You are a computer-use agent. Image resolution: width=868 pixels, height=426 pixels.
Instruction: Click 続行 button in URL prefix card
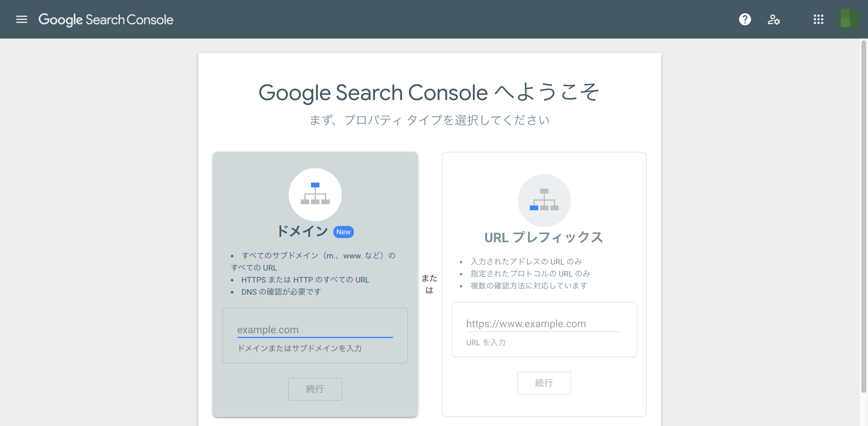coord(544,383)
